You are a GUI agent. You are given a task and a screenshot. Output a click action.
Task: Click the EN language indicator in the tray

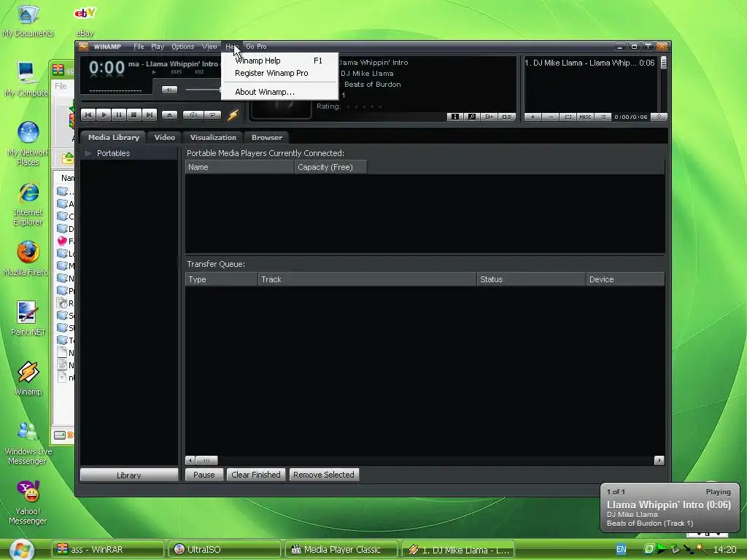tap(622, 549)
